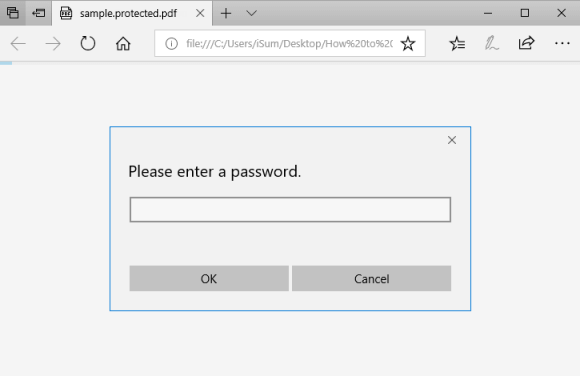580x376 pixels.
Task: Go forward with the right arrow
Action: 53,44
